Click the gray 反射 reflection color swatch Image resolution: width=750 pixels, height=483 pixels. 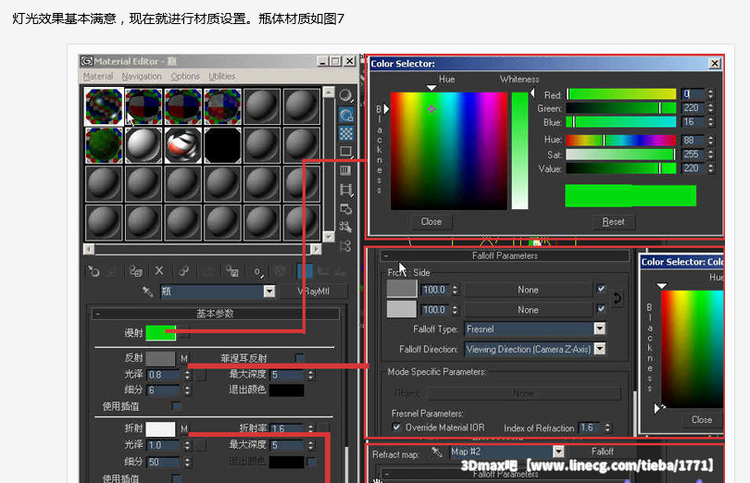[160, 358]
